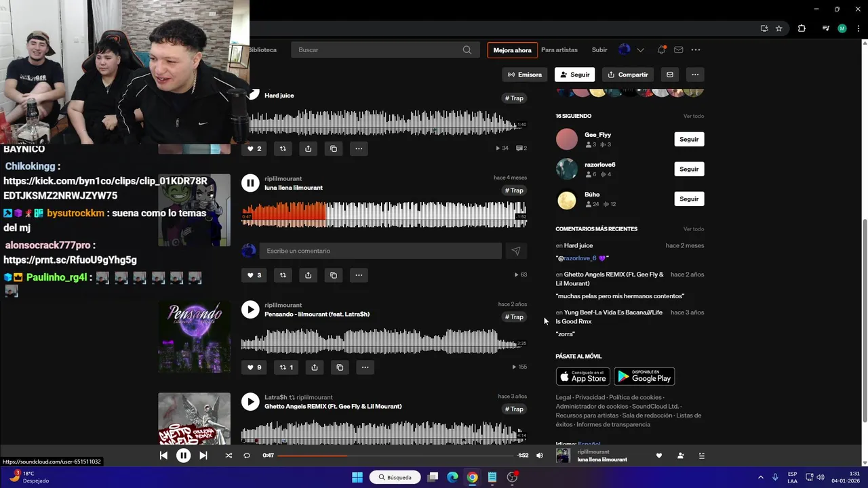The image size is (868, 488).
Task: Open more options for Pensando track
Action: coord(365,367)
